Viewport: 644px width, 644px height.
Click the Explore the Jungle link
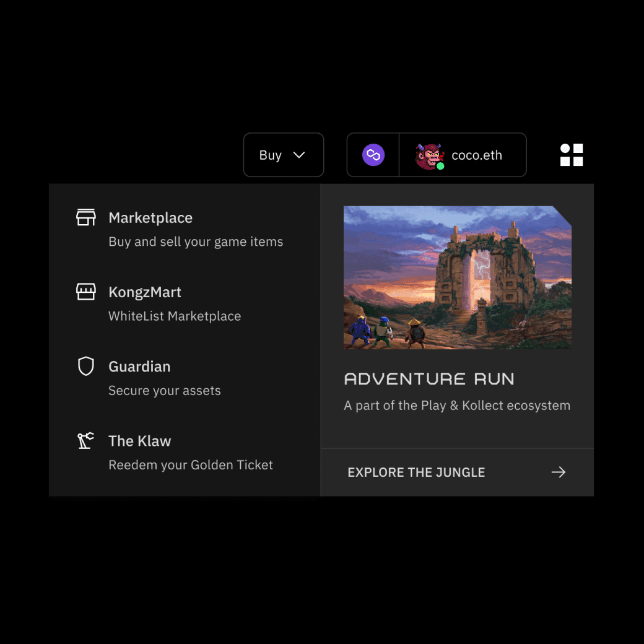416,472
